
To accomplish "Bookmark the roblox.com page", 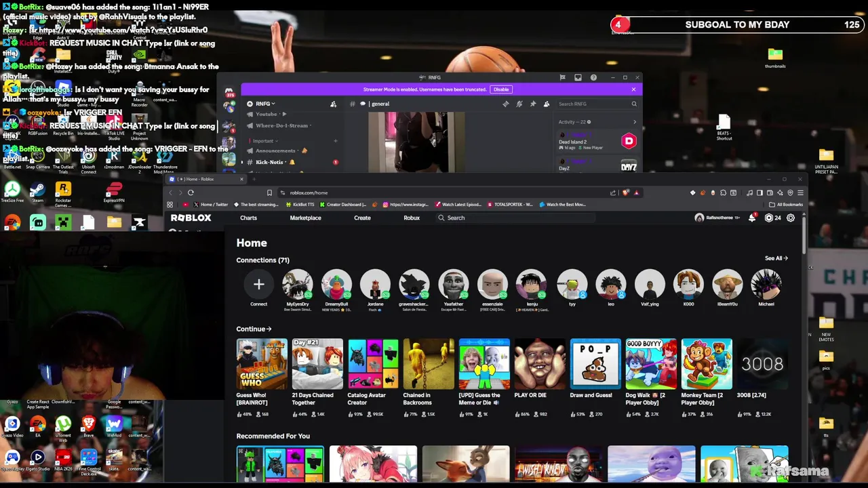I will pos(269,192).
